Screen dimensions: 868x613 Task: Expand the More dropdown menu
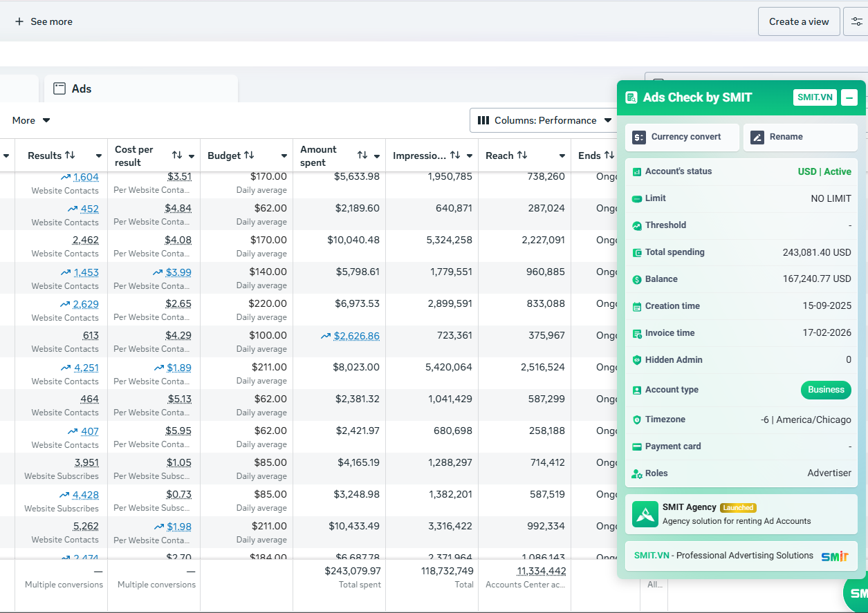pos(31,120)
